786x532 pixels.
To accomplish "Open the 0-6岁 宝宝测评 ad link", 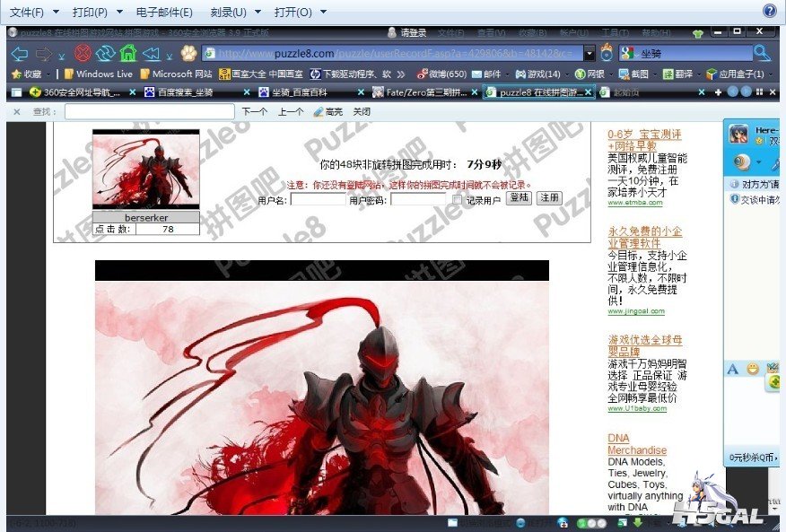I will point(644,140).
